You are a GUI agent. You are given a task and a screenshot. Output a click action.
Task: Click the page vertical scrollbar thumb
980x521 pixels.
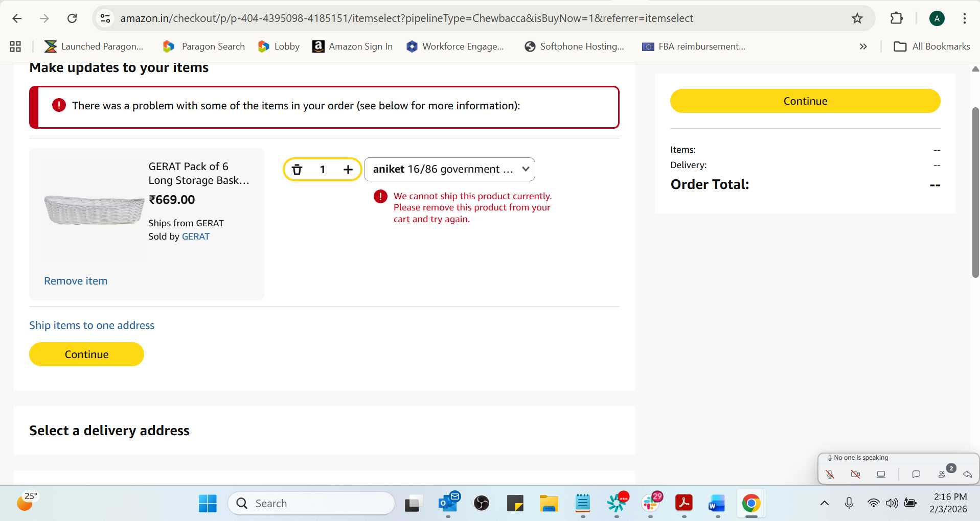coord(975,193)
